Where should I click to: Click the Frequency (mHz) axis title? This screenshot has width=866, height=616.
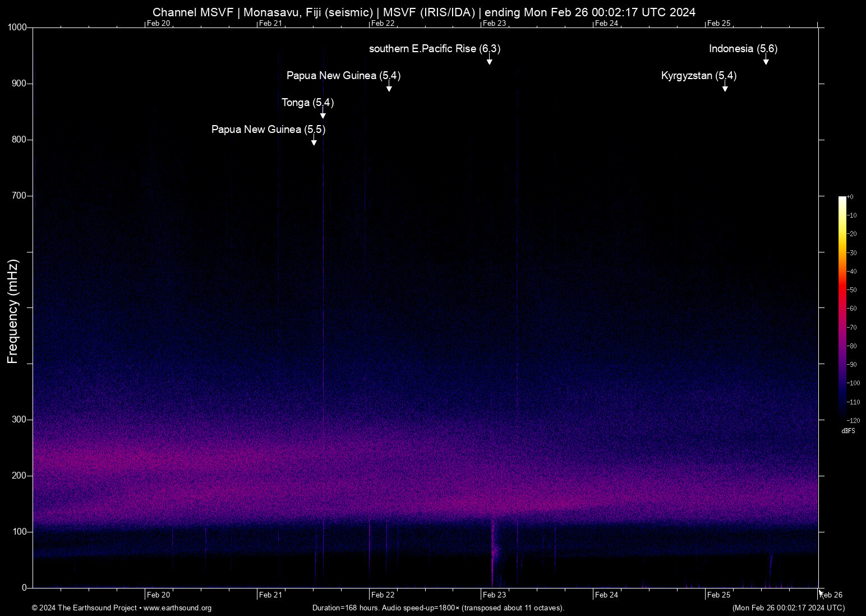point(13,311)
